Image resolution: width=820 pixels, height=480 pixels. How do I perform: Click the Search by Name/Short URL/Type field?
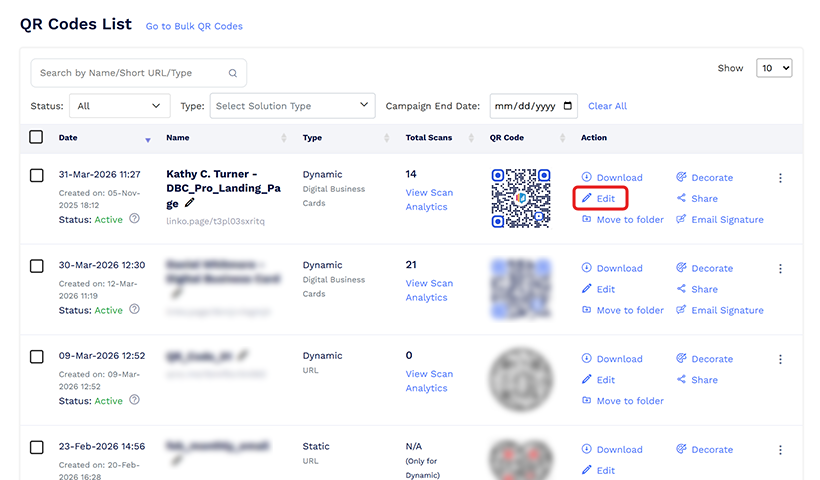coord(139,73)
